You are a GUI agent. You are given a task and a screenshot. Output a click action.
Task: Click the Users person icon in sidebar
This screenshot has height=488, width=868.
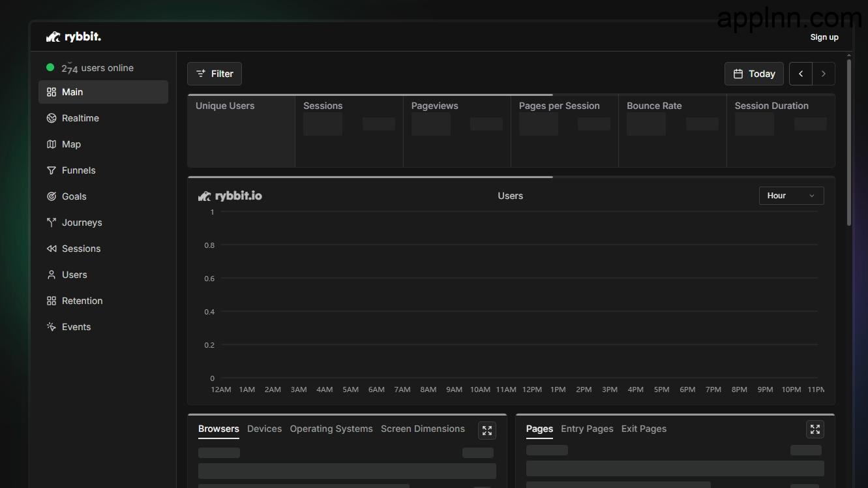[52, 275]
